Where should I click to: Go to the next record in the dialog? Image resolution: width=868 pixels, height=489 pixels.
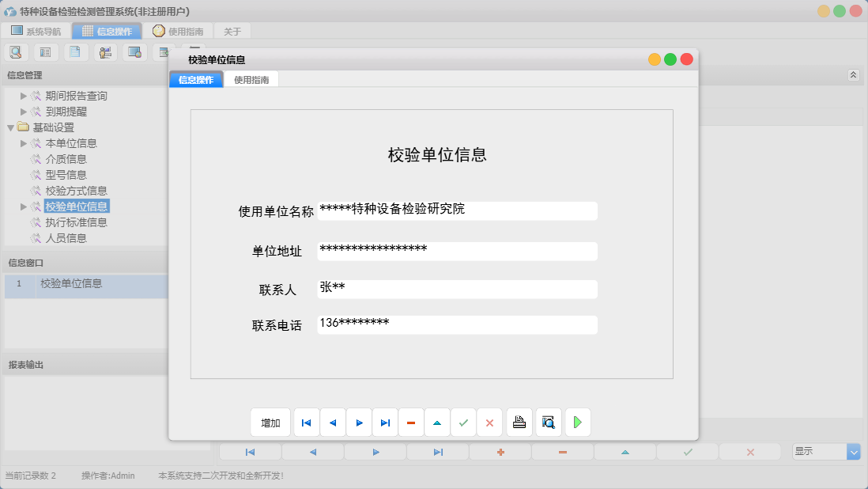(359, 422)
